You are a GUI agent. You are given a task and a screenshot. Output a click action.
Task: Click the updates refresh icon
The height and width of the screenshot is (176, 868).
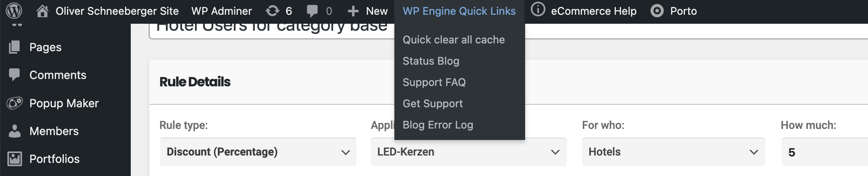(x=273, y=11)
